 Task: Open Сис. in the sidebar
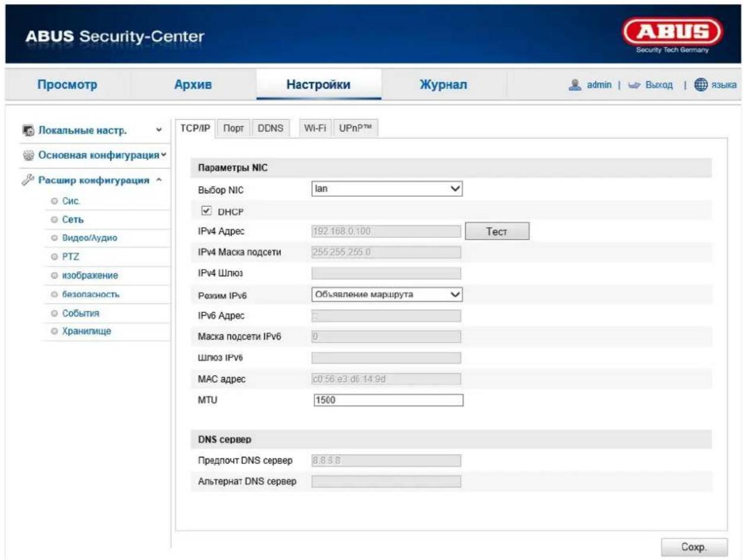(71, 201)
